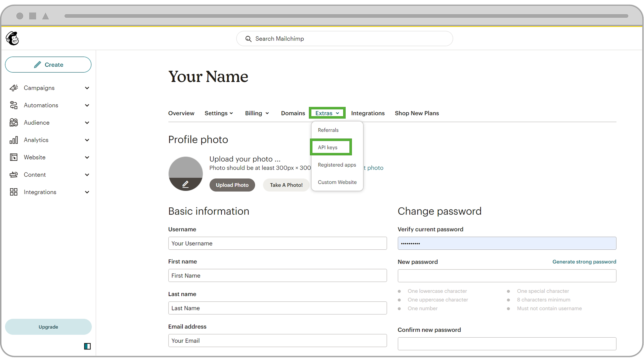
Task: Click the New password field
Action: [507, 276]
